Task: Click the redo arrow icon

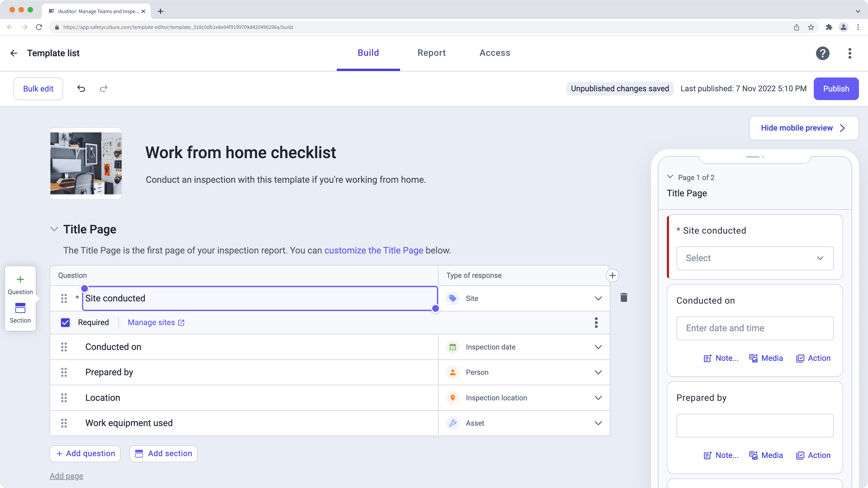Action: [x=104, y=89]
